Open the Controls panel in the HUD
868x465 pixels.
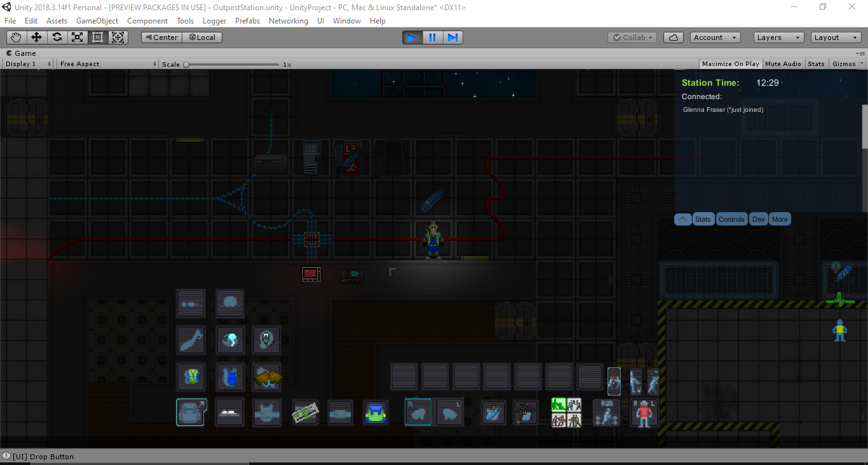(731, 219)
